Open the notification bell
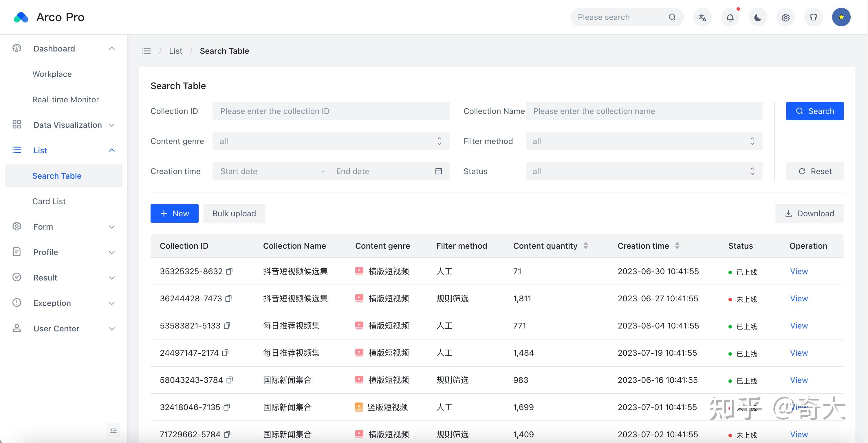This screenshot has height=443, width=868. [x=730, y=17]
